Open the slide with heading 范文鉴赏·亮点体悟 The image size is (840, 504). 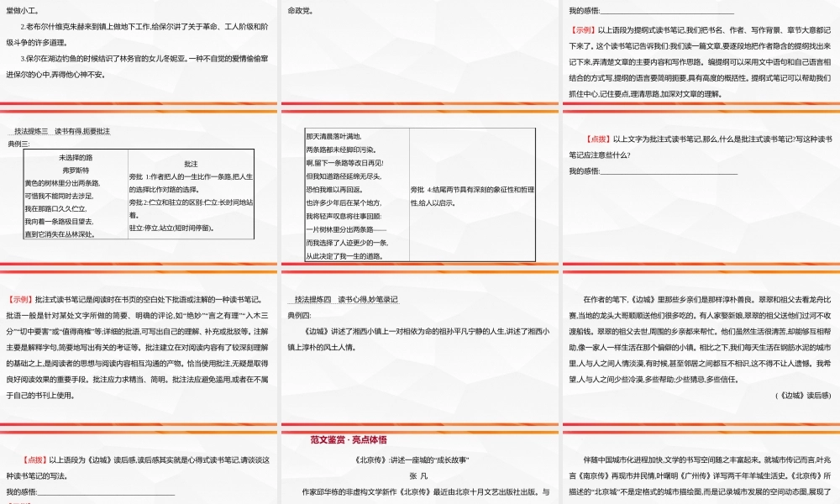click(419, 468)
